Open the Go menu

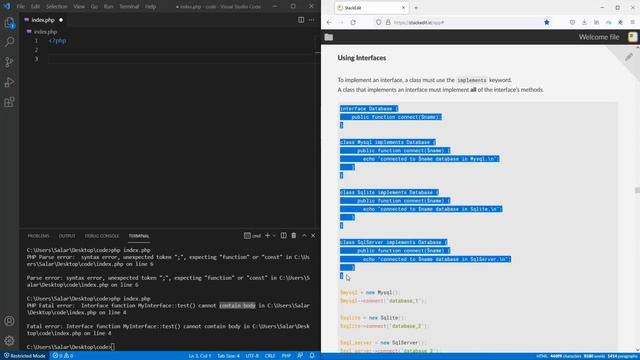94,7
